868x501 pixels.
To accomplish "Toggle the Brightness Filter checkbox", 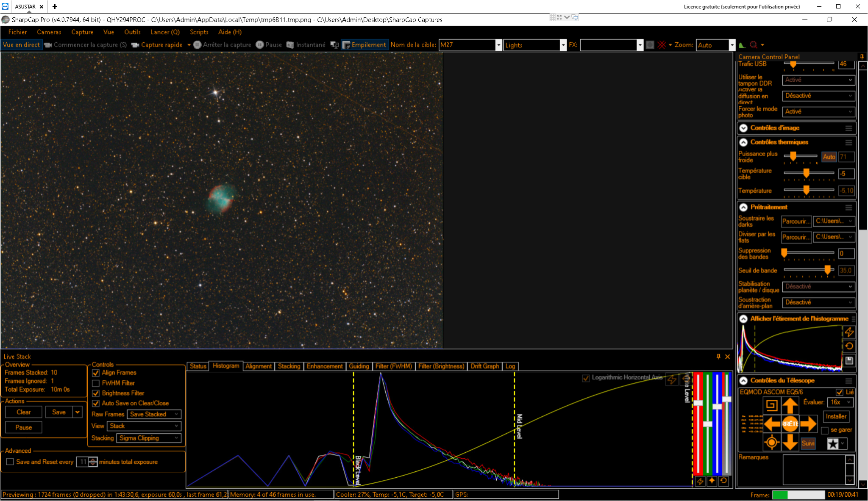I will click(x=96, y=393).
